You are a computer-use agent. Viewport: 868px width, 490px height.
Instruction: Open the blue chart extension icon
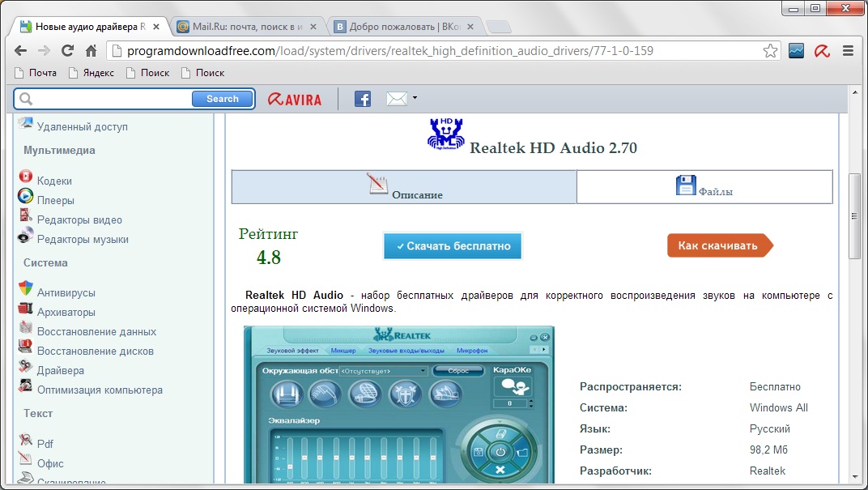tap(796, 51)
